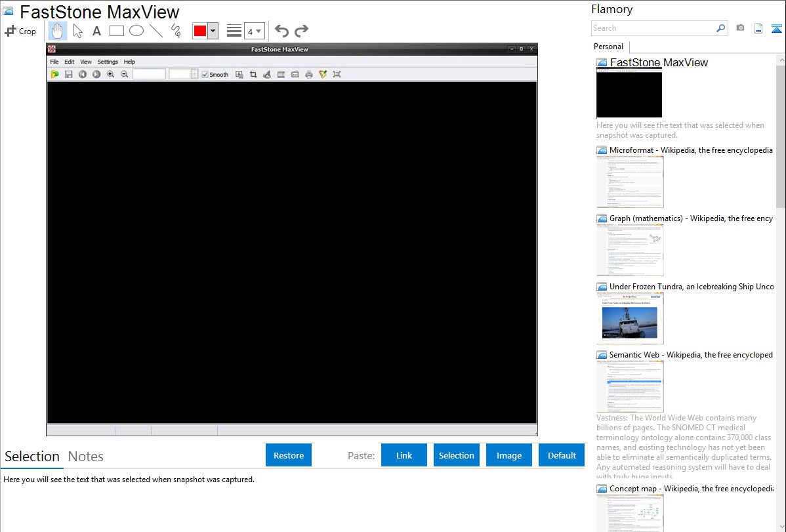Click the Paste Image button

509,455
